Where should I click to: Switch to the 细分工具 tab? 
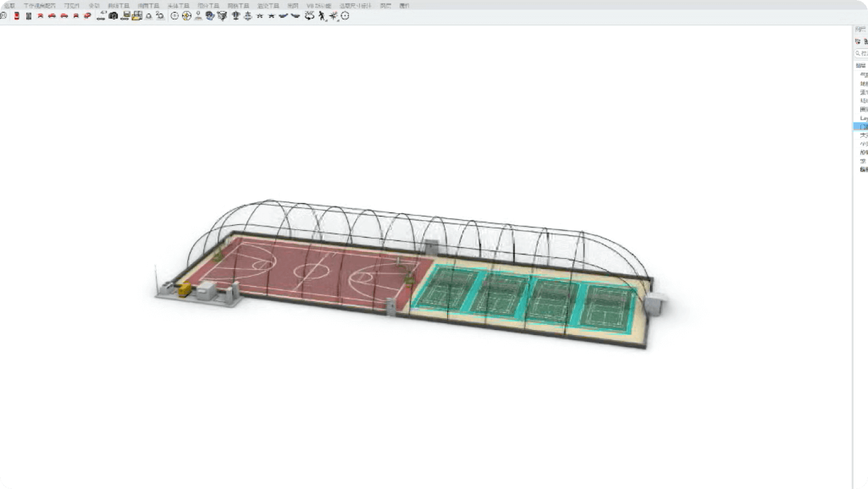(x=208, y=6)
